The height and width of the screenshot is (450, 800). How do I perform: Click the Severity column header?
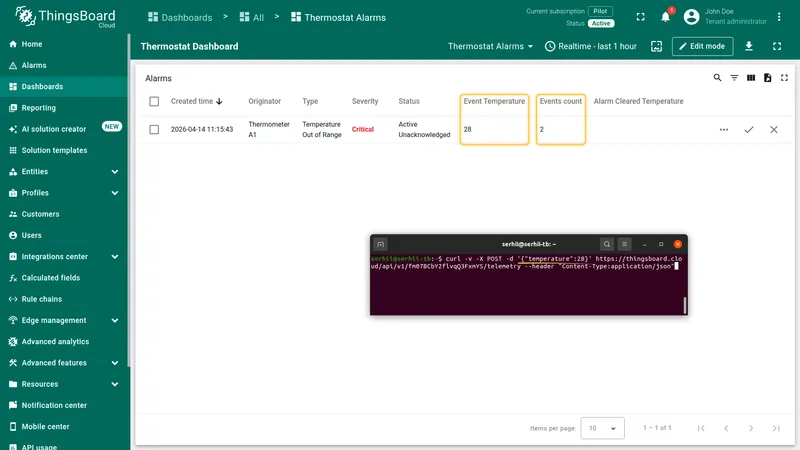365,102
